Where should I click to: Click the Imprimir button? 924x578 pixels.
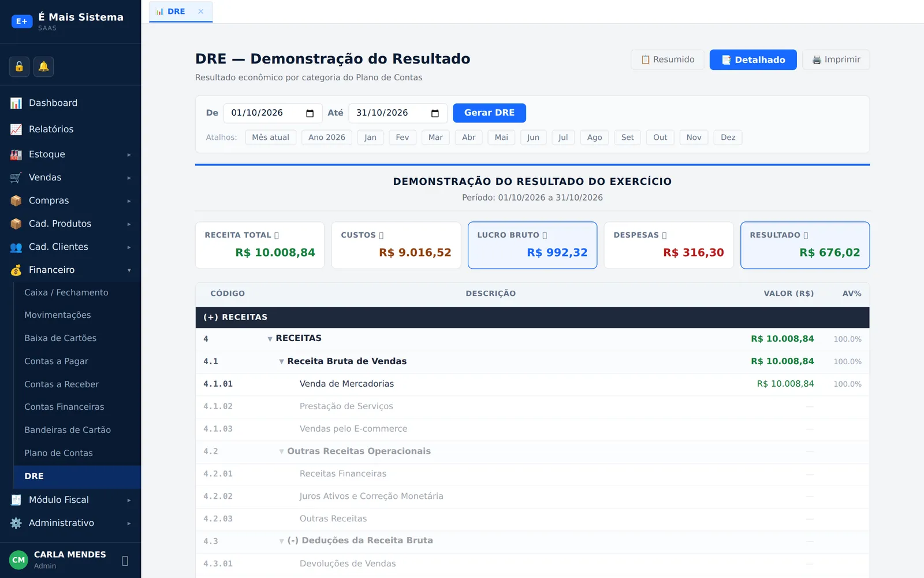coord(836,60)
